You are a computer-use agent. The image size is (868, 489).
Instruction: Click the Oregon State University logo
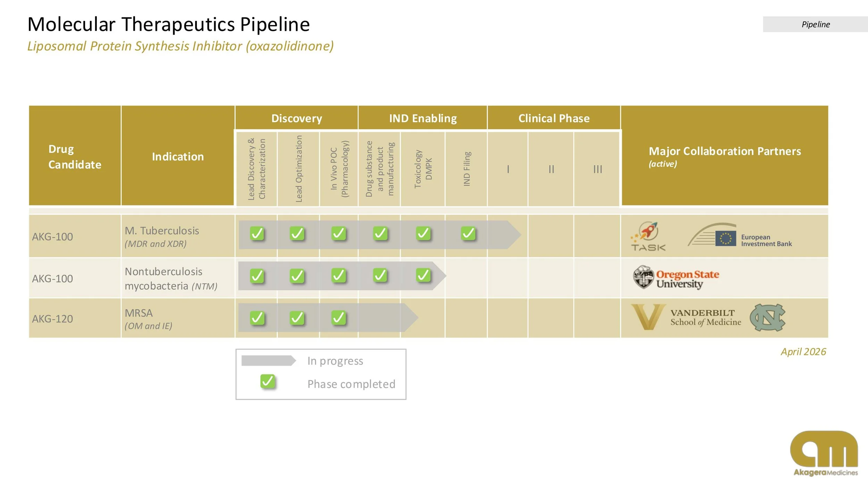(x=676, y=277)
